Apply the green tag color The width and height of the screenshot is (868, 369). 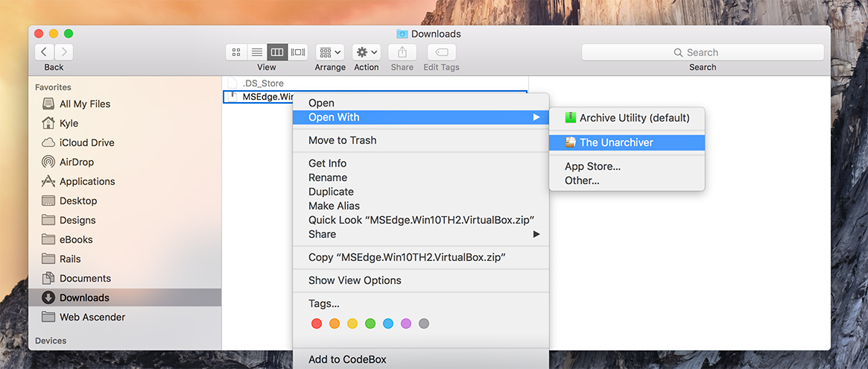pyautogui.click(x=370, y=324)
